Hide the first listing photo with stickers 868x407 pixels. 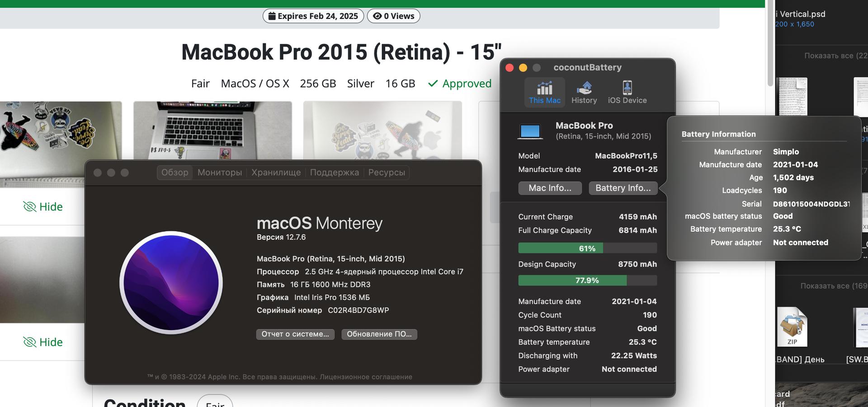coord(43,207)
